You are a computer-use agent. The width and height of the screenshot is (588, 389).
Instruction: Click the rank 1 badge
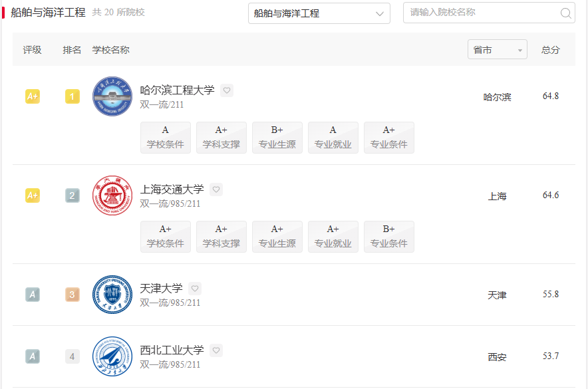click(x=72, y=96)
